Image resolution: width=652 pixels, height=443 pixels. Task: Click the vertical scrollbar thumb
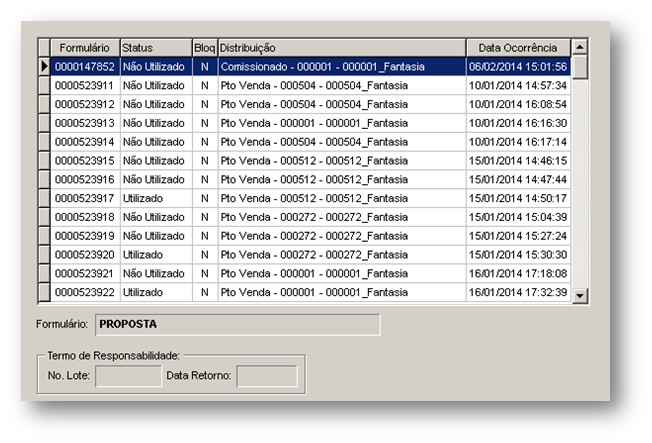click(x=580, y=67)
